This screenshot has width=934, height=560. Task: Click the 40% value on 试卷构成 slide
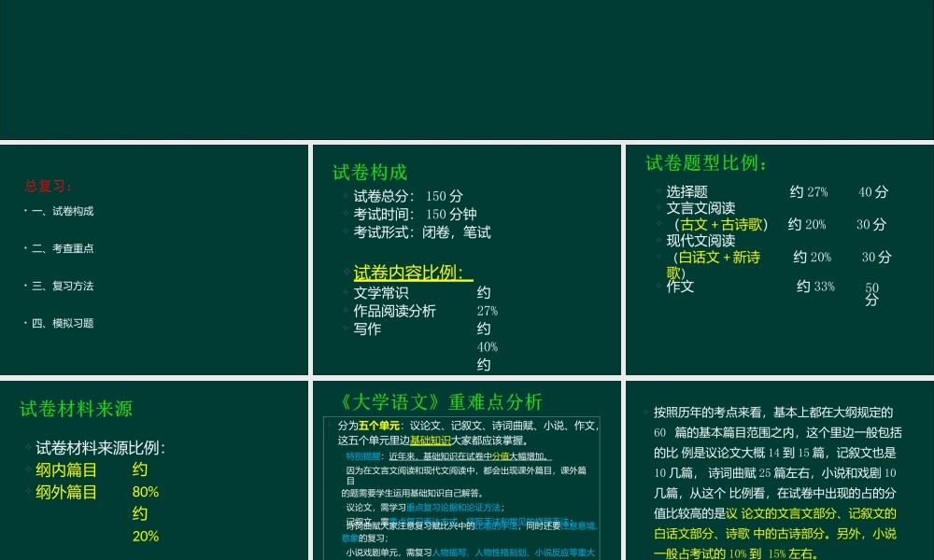[488, 347]
